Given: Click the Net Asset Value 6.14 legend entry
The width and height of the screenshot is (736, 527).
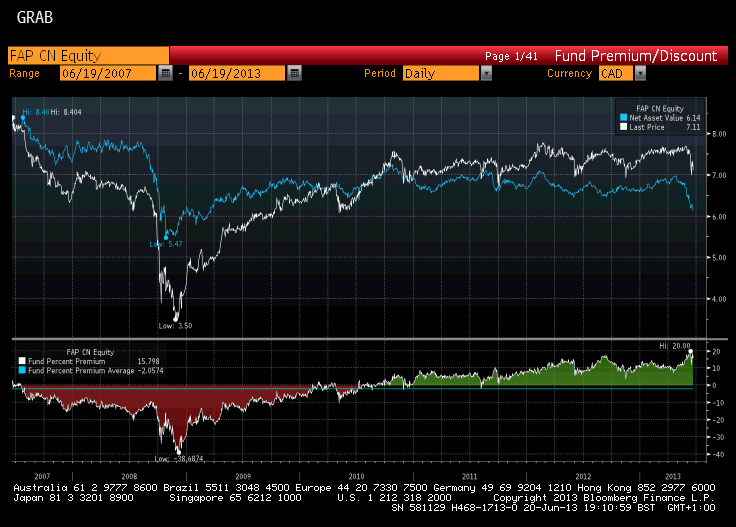Looking at the screenshot, I should click(660, 118).
